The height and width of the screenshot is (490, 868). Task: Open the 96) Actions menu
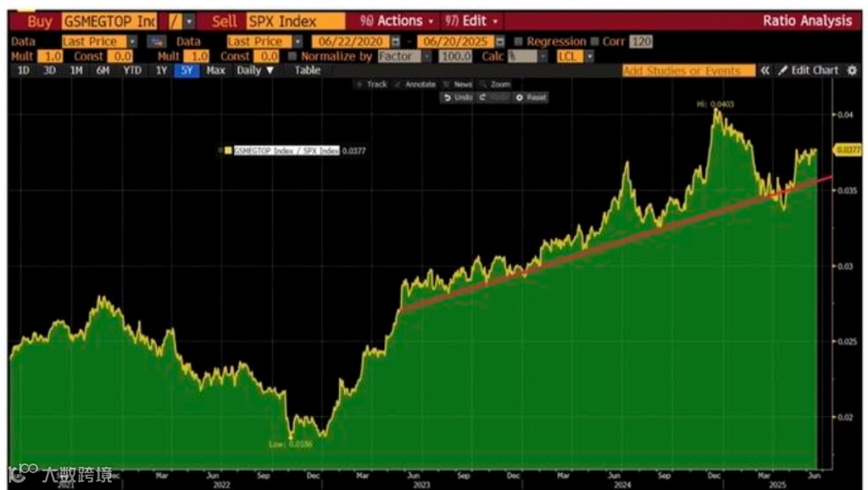[x=396, y=22]
